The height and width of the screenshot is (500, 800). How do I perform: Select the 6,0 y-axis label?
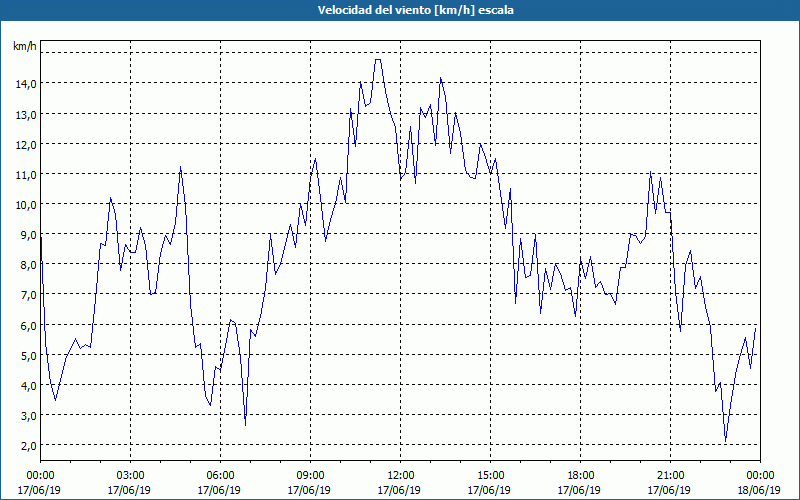(x=28, y=326)
